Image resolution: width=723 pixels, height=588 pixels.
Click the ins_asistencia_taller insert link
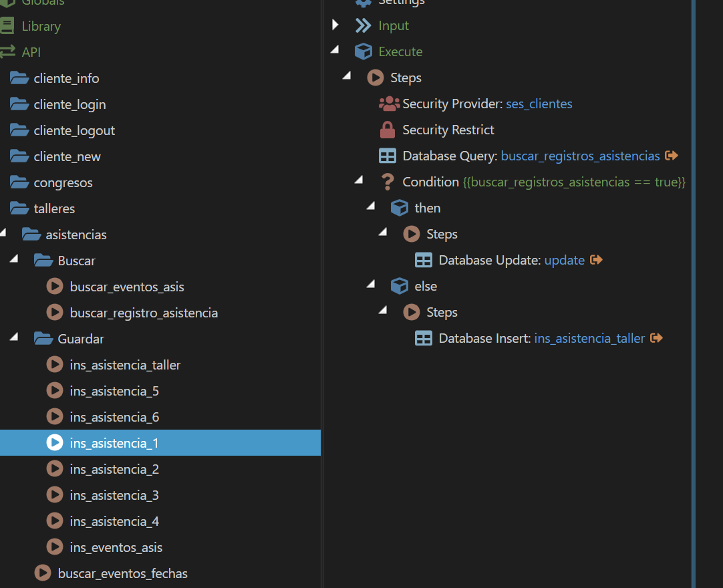[x=589, y=339]
